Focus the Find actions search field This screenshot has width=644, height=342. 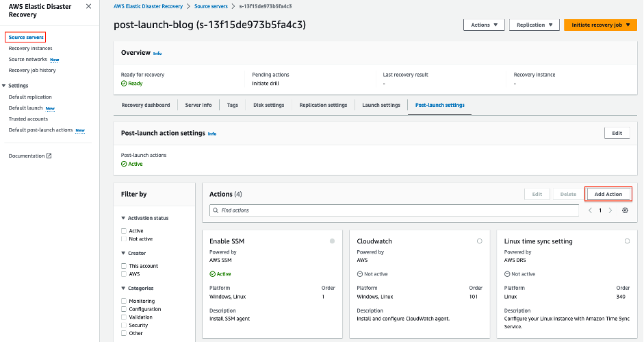(x=394, y=210)
